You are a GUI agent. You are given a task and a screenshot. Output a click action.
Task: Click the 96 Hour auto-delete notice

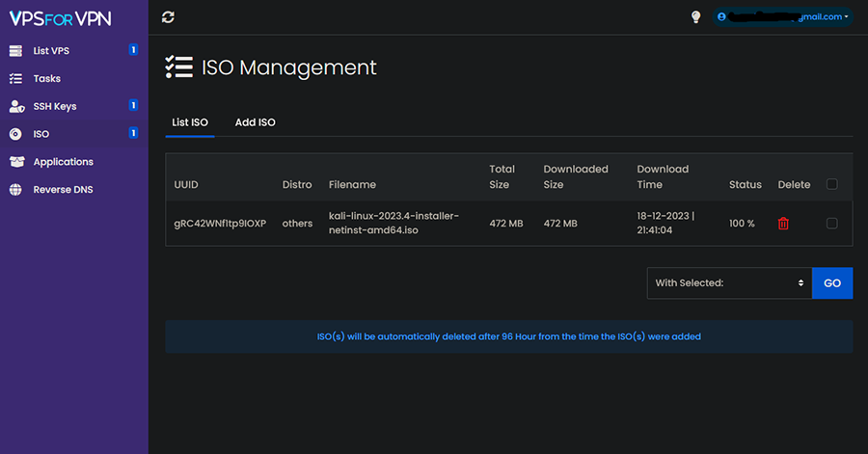(x=508, y=336)
